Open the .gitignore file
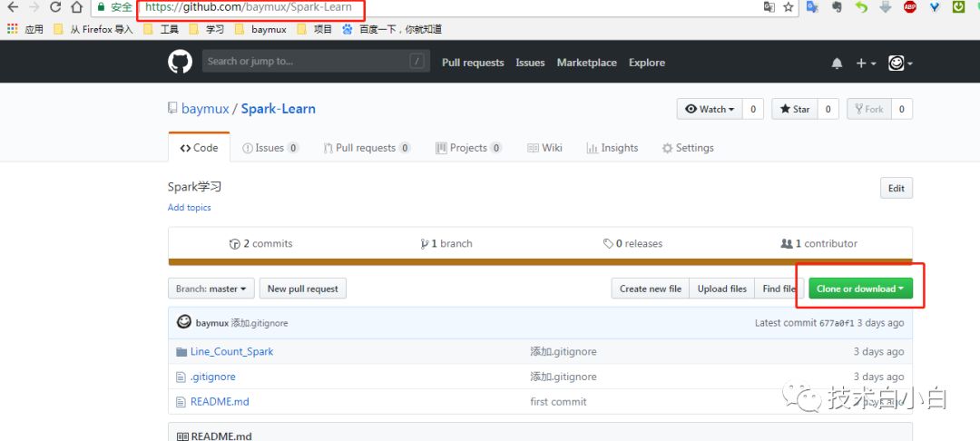The height and width of the screenshot is (441, 980). click(x=212, y=377)
